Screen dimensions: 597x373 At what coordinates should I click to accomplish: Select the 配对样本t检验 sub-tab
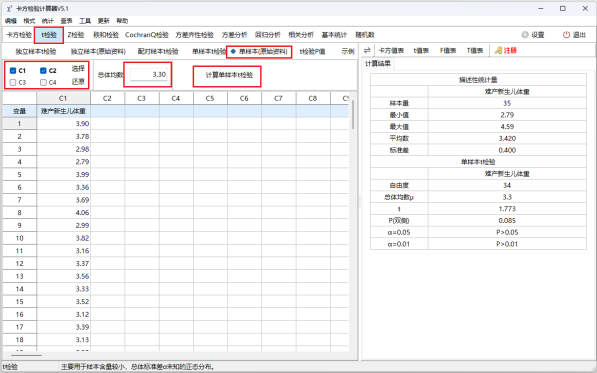158,51
